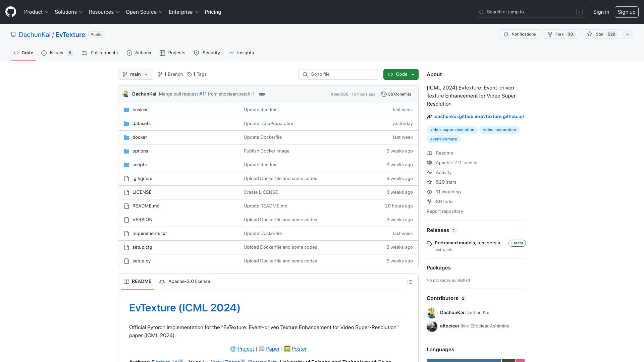The image size is (644, 362).
Task: Select the Apache-2.0 license tab
Action: pyautogui.click(x=185, y=282)
